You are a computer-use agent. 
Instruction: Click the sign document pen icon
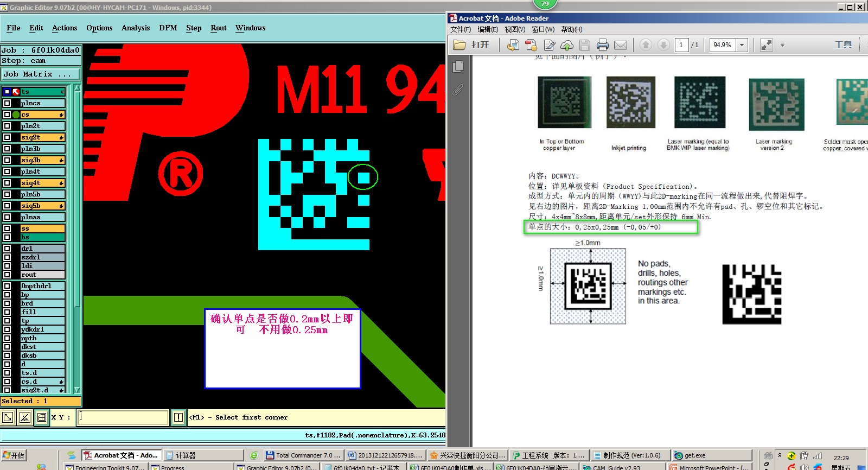(x=550, y=45)
